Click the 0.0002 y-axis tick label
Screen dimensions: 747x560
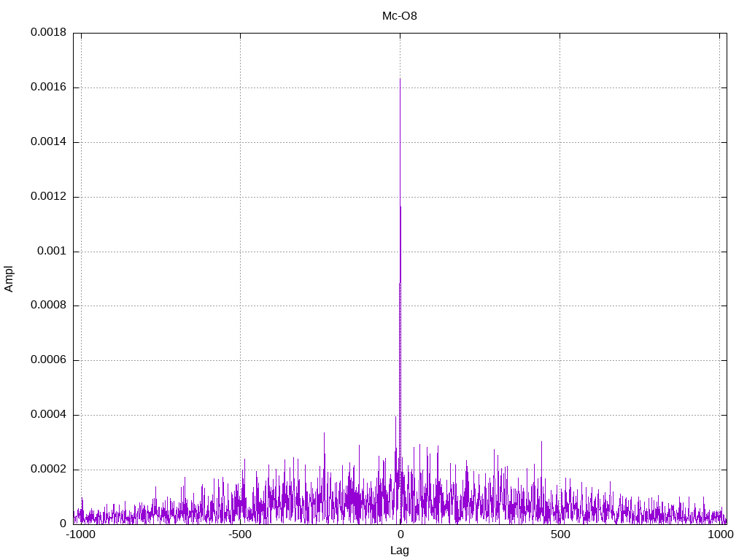click(48, 470)
